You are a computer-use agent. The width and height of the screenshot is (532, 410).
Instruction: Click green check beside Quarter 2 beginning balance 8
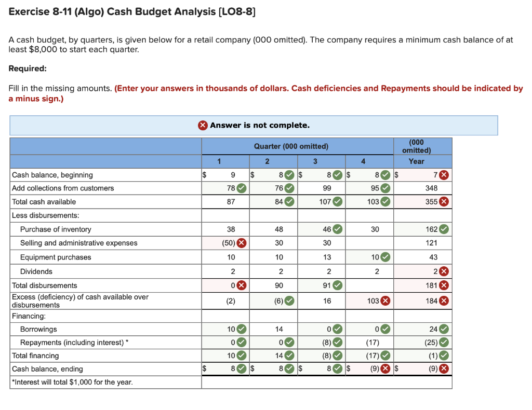click(289, 175)
